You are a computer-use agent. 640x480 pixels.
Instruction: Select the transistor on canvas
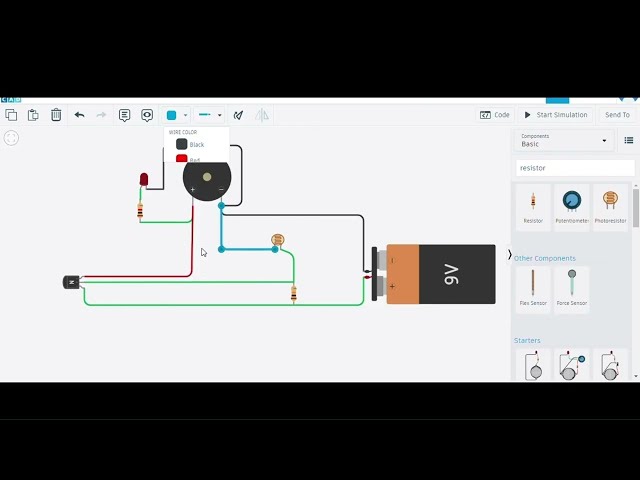(x=71, y=282)
